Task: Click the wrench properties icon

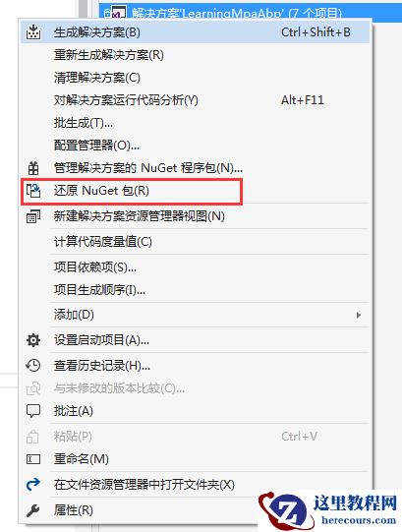Action: [33, 510]
